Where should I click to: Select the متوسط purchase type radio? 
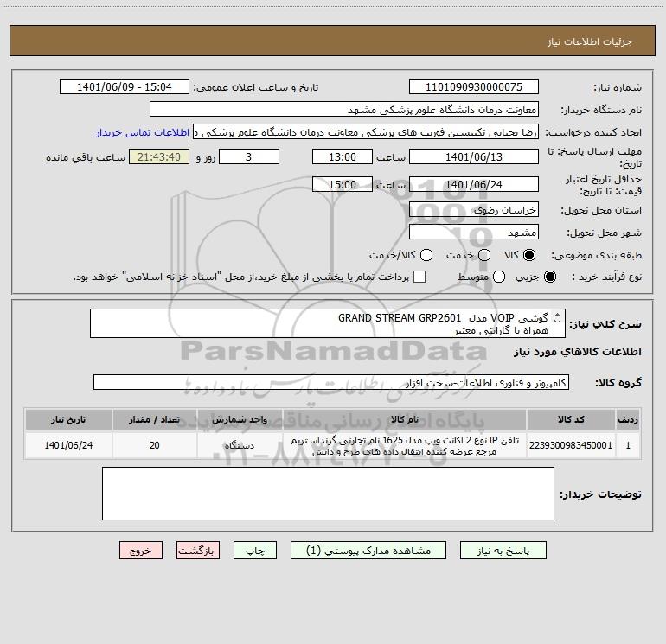coord(499,277)
